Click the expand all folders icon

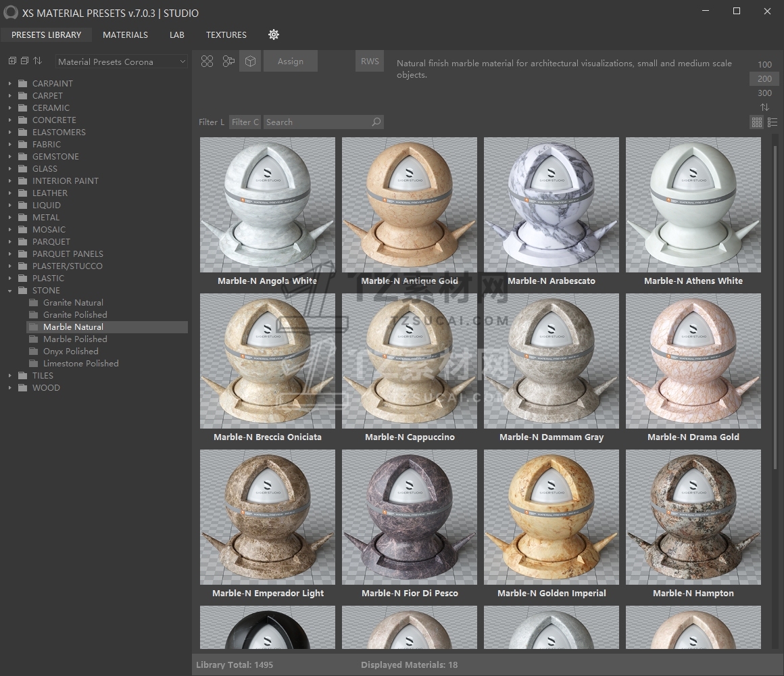pyautogui.click(x=12, y=61)
